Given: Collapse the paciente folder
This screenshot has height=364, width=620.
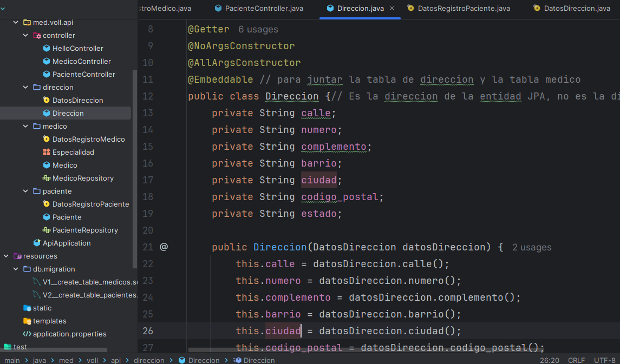Looking at the screenshot, I should pos(25,191).
